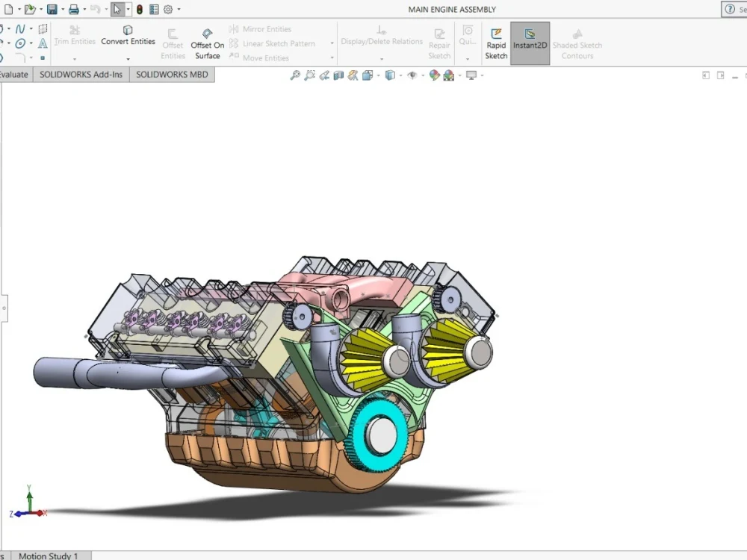Screen dimensions: 747x560
Task: Switch to the SOLIDWORKS MBD tab
Action: coord(172,75)
